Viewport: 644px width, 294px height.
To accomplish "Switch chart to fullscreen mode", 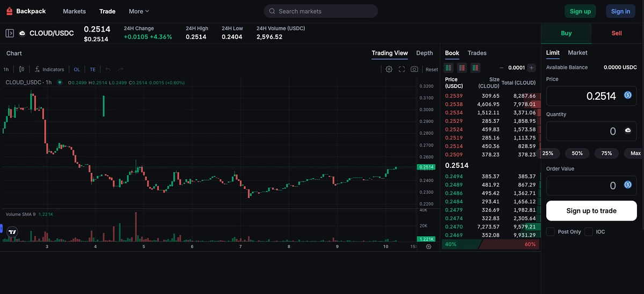I will click(x=401, y=69).
